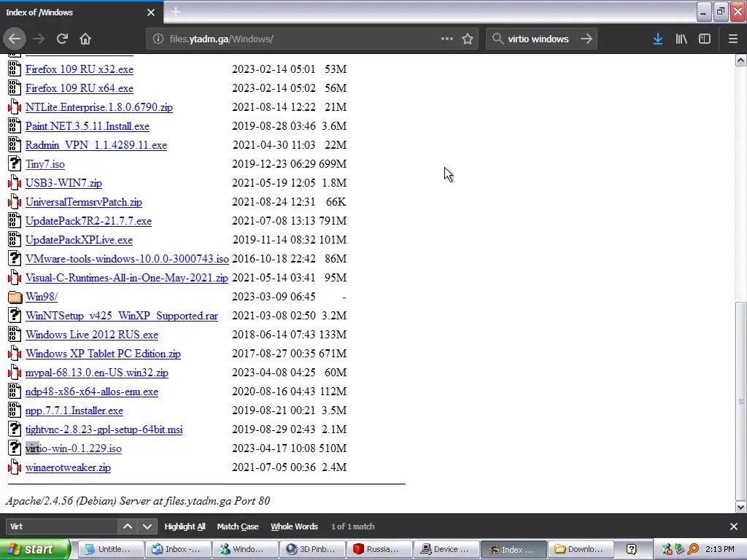
Task: Find previous match arrow in find bar
Action: [x=128, y=526]
